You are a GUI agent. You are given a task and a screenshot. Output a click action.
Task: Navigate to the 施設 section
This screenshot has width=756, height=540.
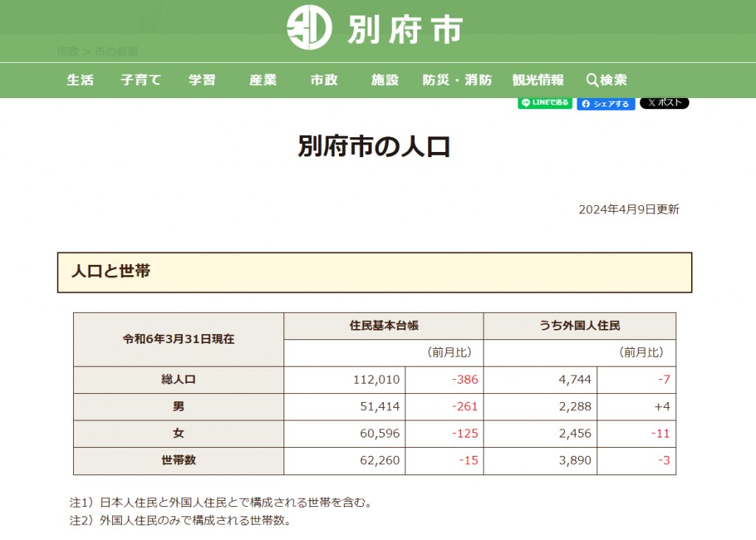385,80
